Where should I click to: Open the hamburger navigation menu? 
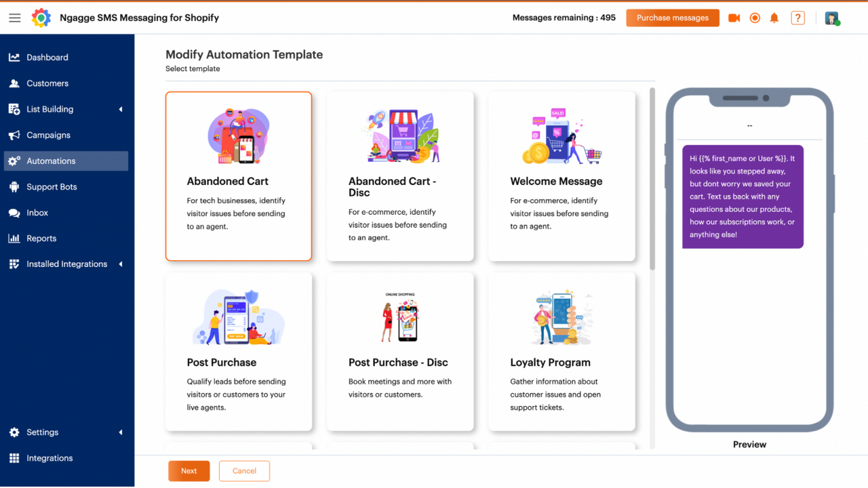[x=14, y=18]
